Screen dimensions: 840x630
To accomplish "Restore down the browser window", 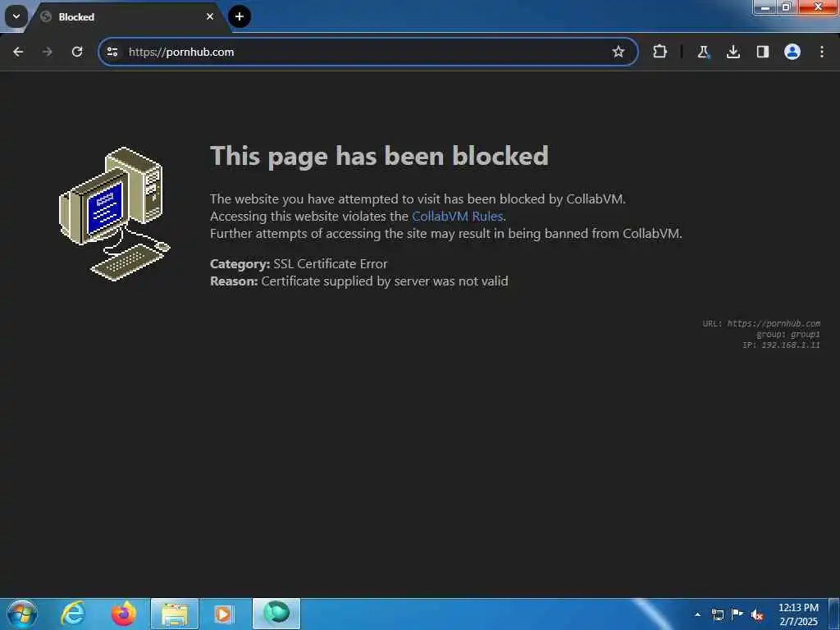I will (x=787, y=7).
